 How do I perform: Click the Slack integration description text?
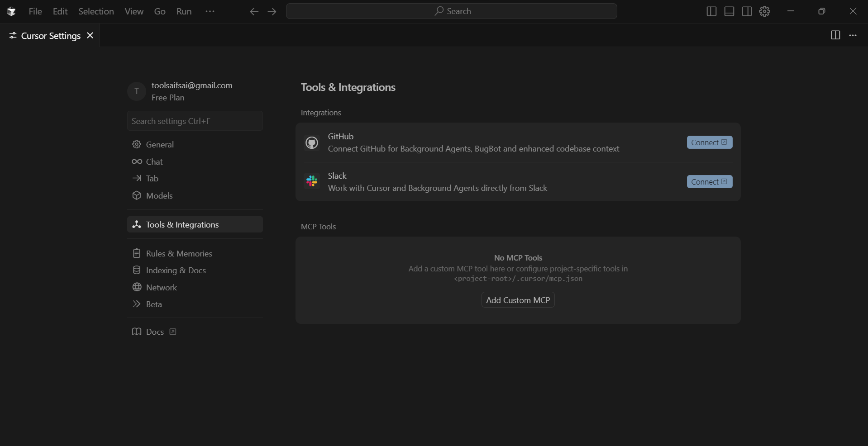pos(438,188)
